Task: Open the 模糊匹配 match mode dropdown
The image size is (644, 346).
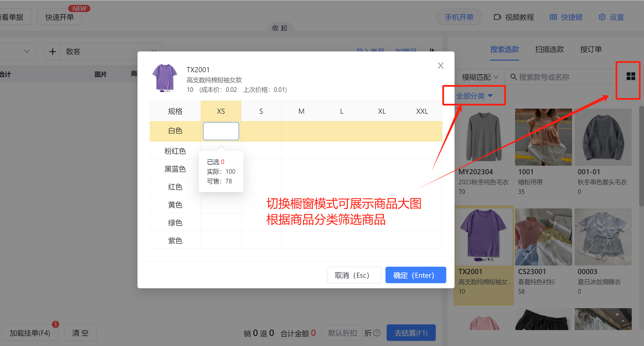Action: click(480, 77)
